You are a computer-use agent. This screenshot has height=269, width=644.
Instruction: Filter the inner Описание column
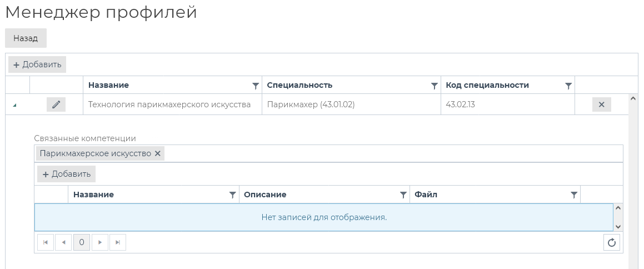403,195
